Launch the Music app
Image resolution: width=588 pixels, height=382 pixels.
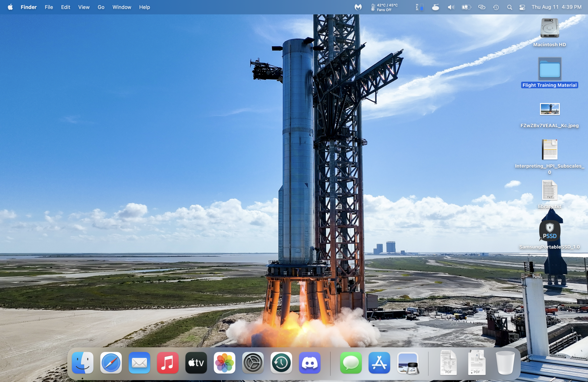click(168, 363)
